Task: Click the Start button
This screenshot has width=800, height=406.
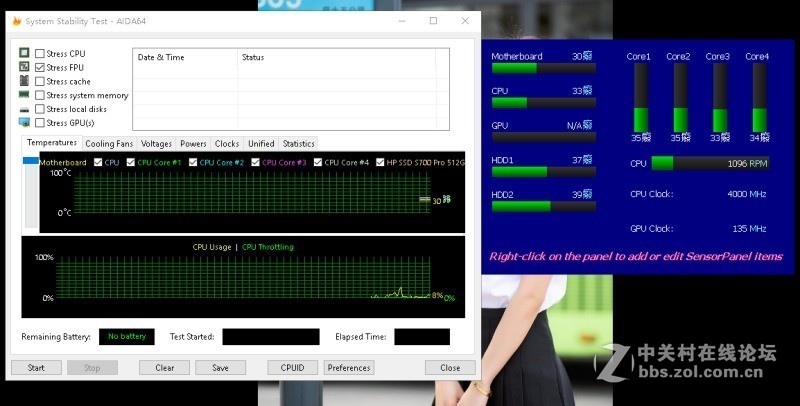Action: point(36,368)
